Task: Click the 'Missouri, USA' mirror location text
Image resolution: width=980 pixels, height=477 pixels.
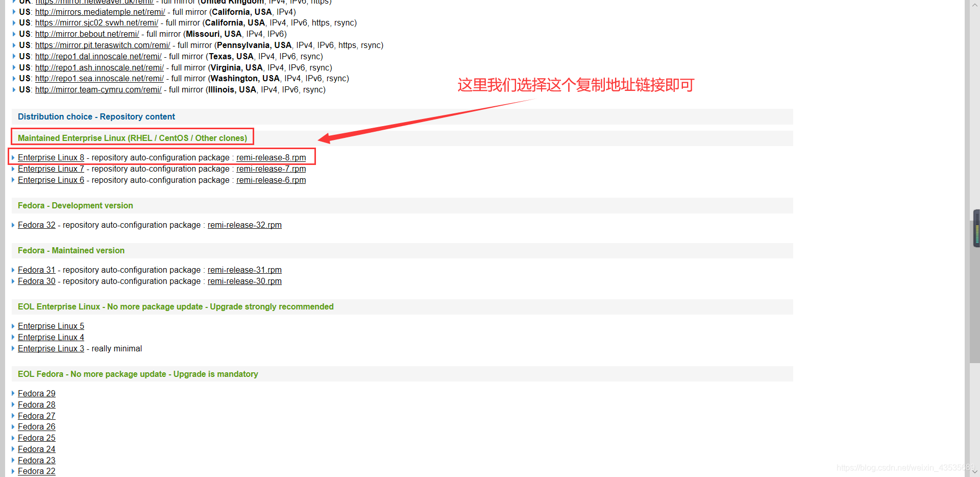Action: (x=213, y=34)
